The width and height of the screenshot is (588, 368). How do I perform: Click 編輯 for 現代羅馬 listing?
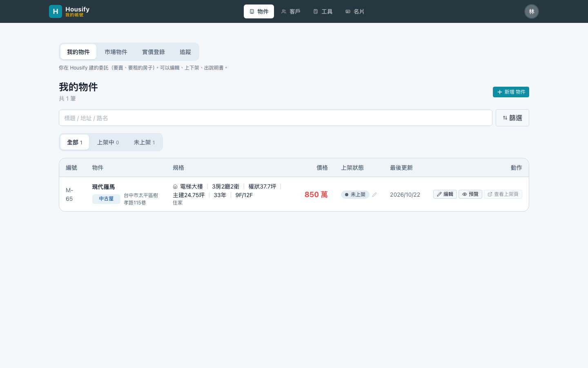click(x=445, y=194)
